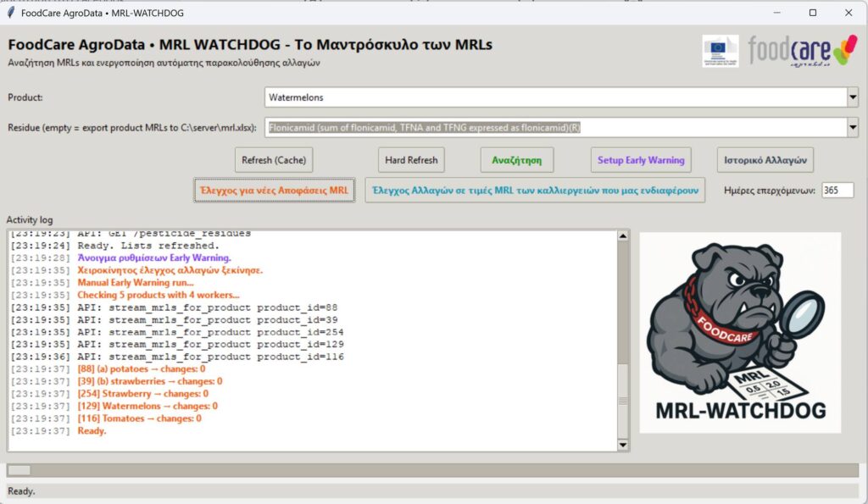This screenshot has width=868, height=504.
Task: Click the 'Activity log' label
Action: 30,219
